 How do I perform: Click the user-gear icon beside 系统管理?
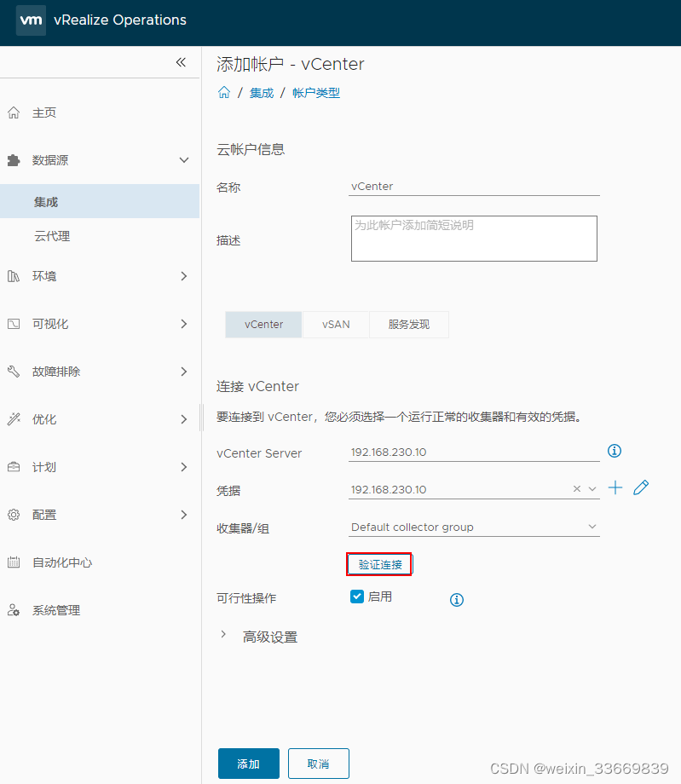click(14, 610)
